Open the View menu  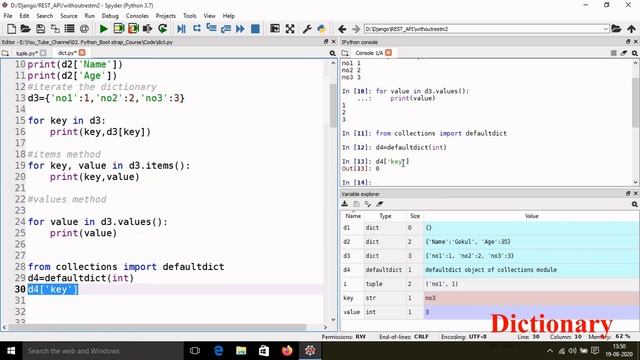209,16
